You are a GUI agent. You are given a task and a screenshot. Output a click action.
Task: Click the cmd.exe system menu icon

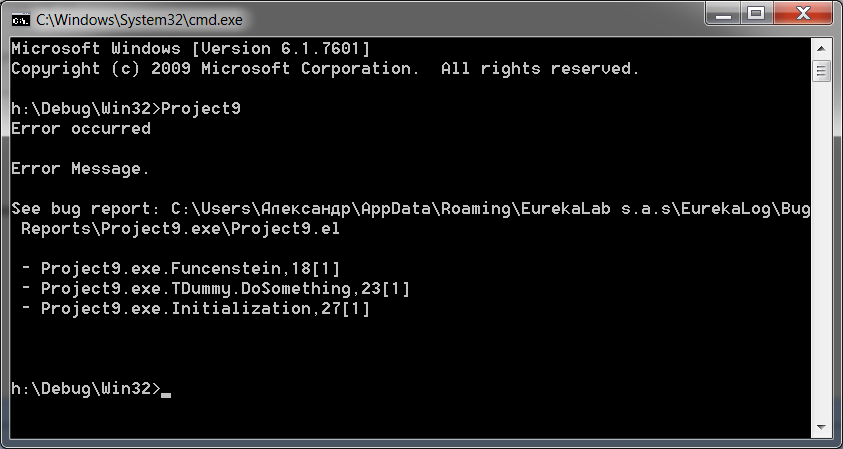pyautogui.click(x=20, y=20)
